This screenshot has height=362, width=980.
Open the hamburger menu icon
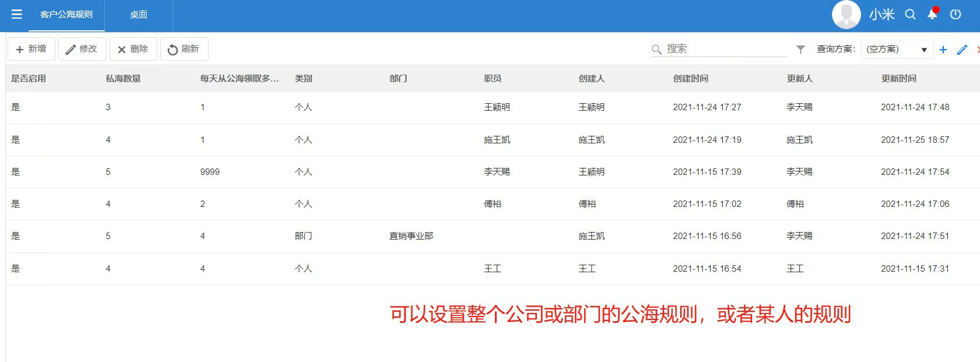17,14
